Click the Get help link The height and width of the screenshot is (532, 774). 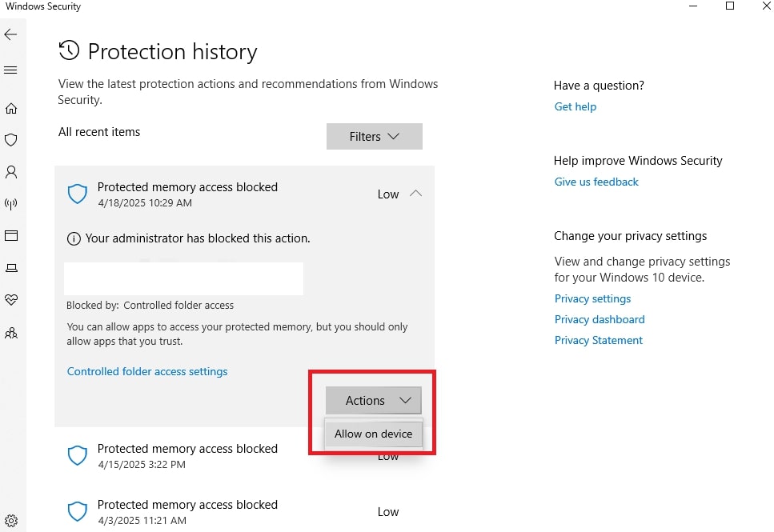(x=575, y=106)
